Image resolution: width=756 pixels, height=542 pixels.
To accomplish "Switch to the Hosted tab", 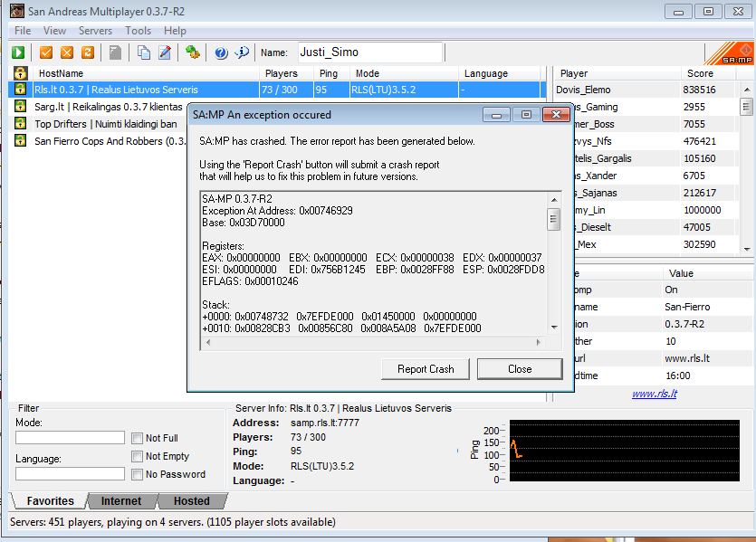I will point(191,501).
